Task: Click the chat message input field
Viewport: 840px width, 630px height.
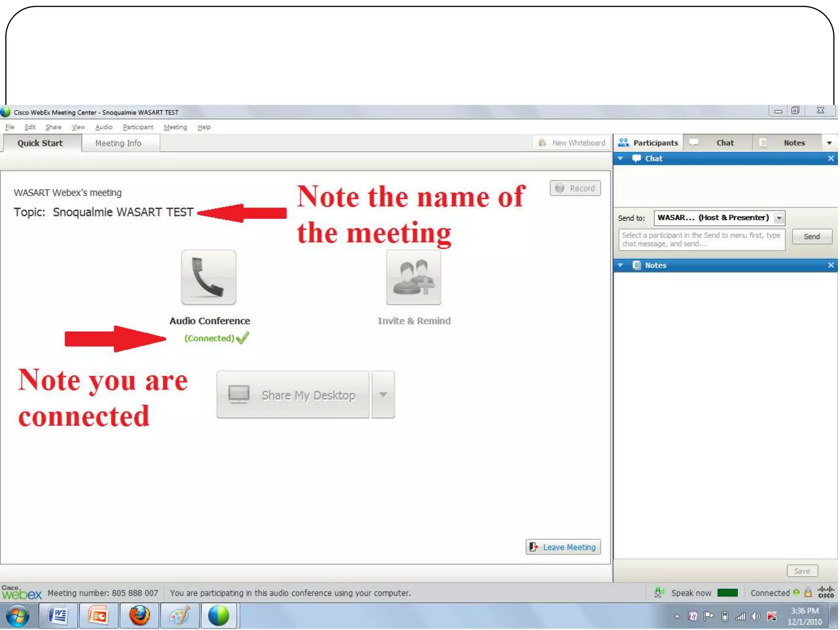Action: (701, 240)
